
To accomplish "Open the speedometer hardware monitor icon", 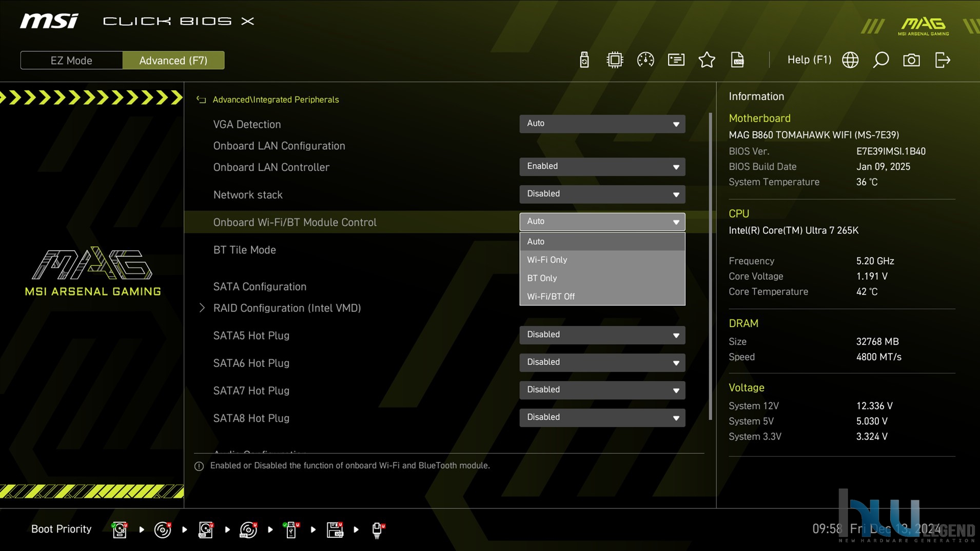I will click(x=645, y=60).
